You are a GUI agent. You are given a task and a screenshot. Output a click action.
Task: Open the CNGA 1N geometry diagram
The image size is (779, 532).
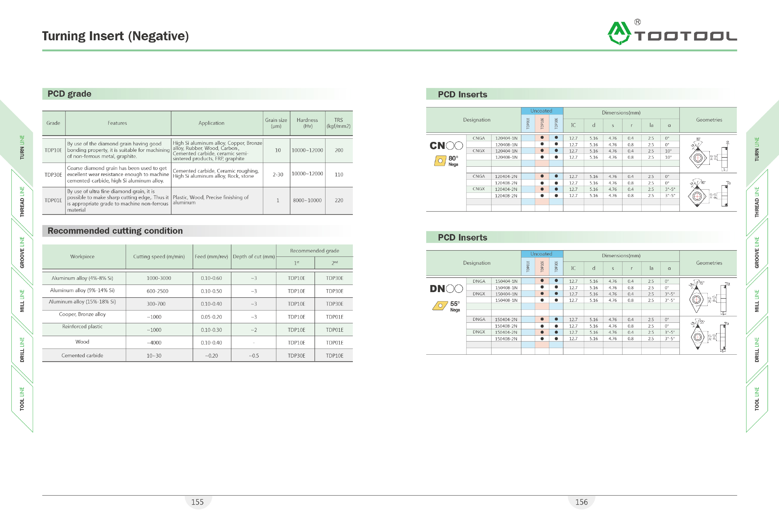pos(709,154)
